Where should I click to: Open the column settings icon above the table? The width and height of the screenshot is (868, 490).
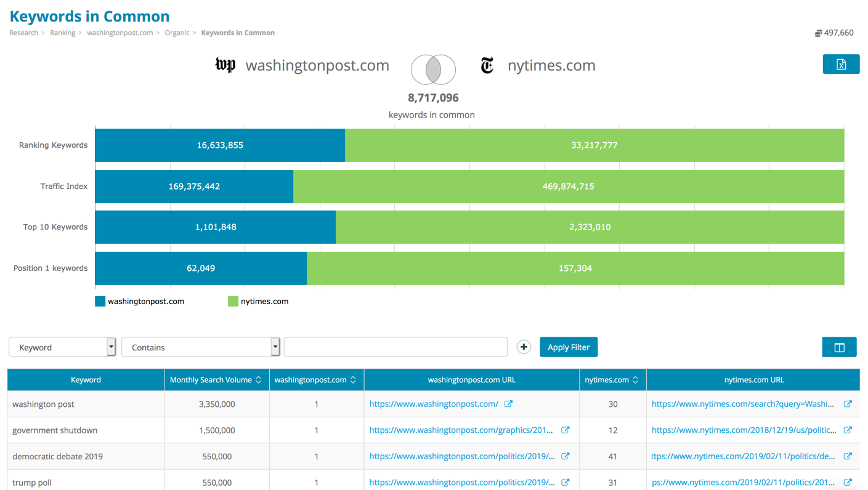[840, 347]
